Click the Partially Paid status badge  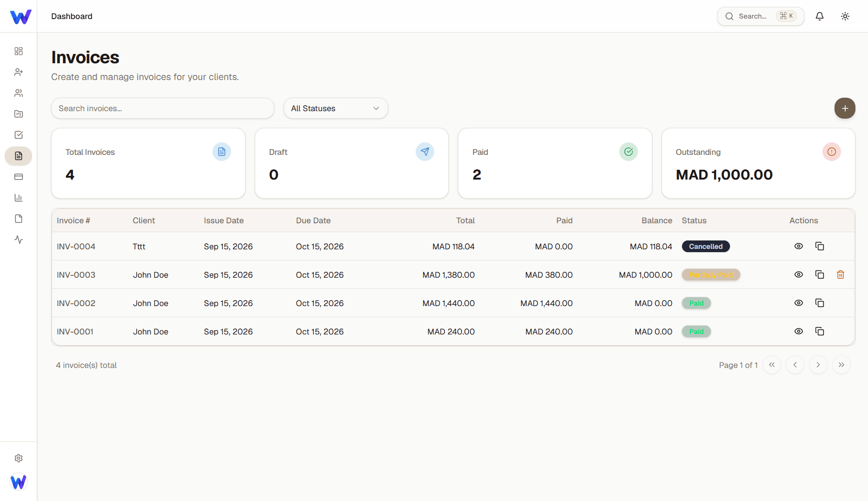coord(711,275)
